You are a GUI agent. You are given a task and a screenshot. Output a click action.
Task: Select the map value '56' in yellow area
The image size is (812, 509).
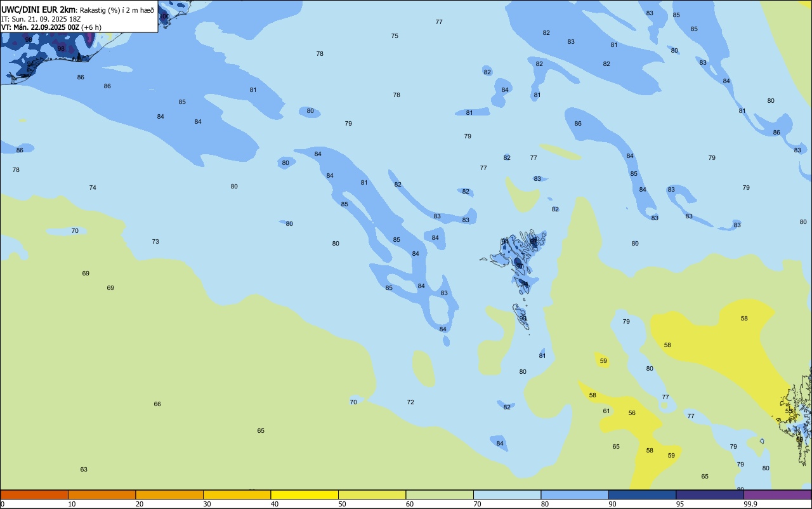[632, 413]
